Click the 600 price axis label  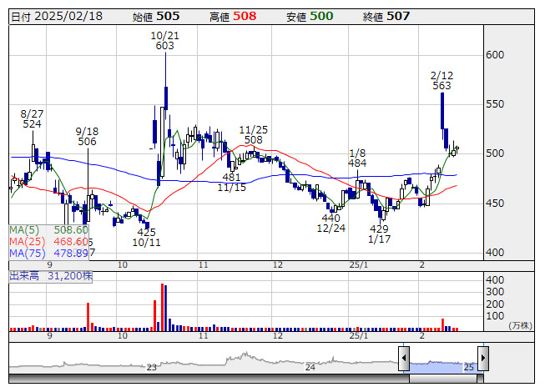point(495,55)
